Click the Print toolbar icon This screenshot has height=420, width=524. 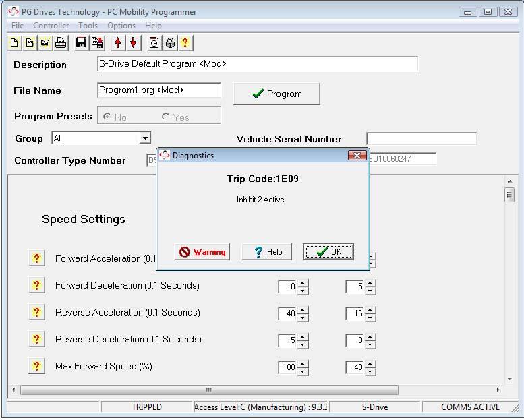click(x=61, y=42)
